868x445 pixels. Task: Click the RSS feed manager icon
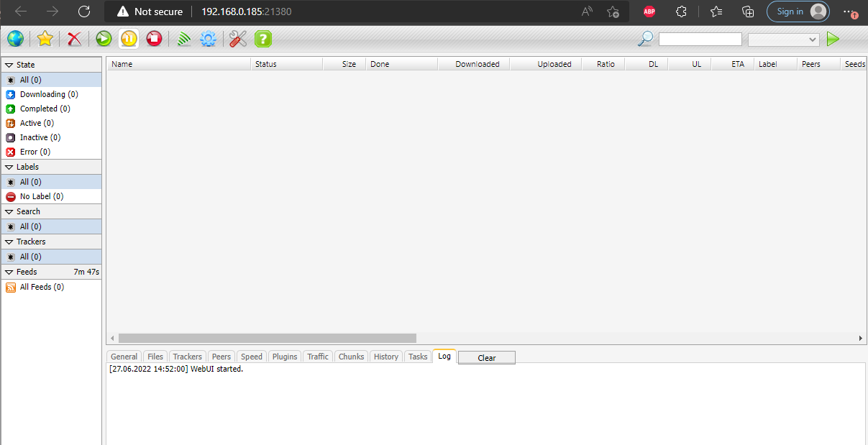tap(184, 39)
